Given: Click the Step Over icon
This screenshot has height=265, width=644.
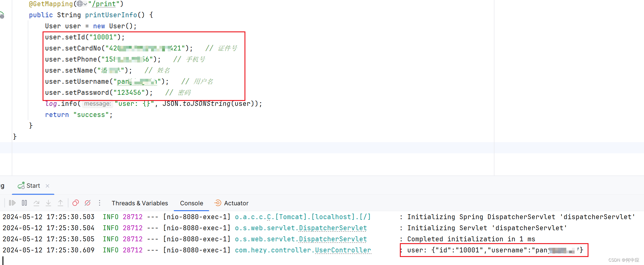Looking at the screenshot, I should coord(36,203).
